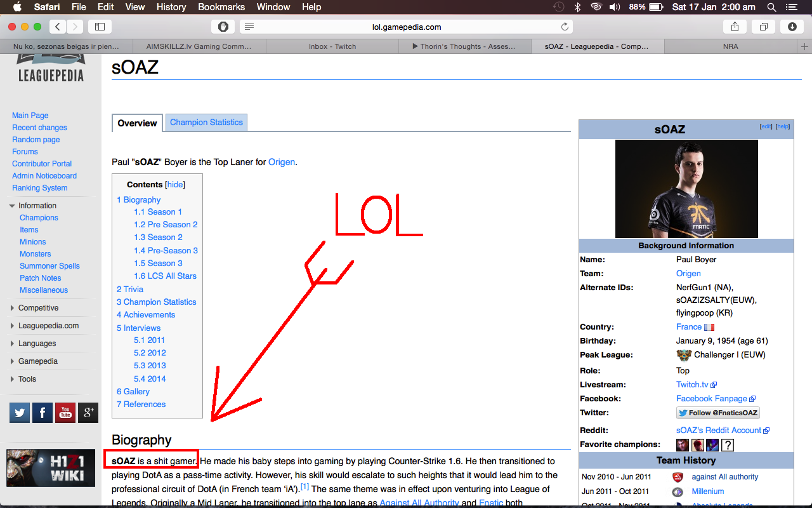Jump to 1.6 LCS All Stars section

point(165,276)
